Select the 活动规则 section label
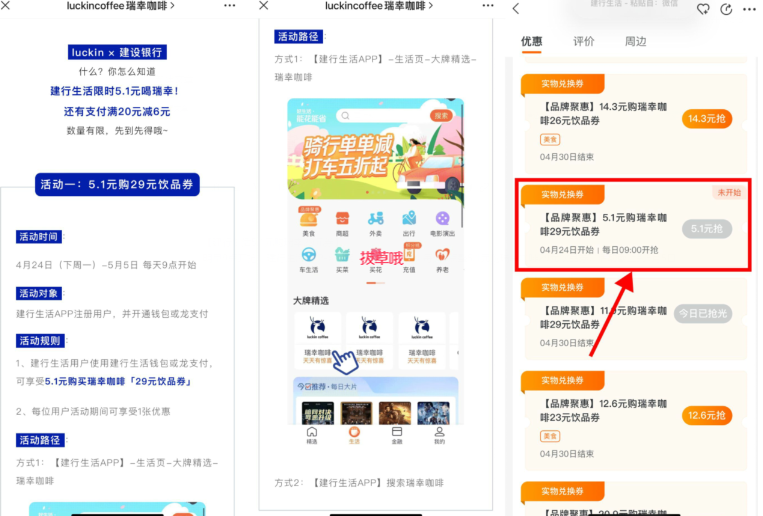763x516 pixels. (x=40, y=341)
